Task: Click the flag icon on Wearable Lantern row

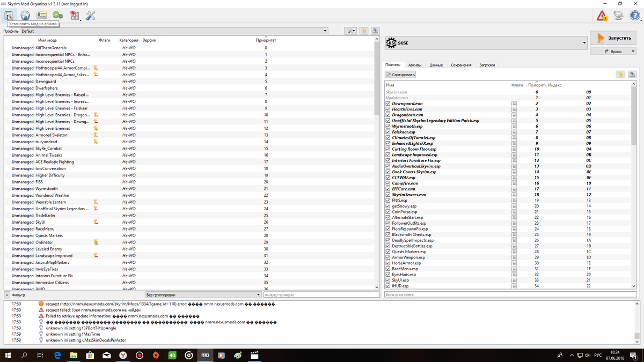Action: tap(96, 202)
